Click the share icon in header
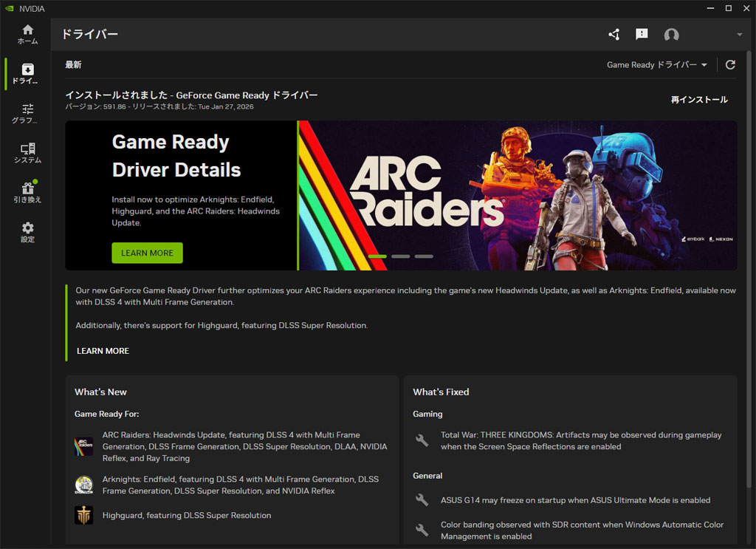The width and height of the screenshot is (756, 549). 614,35
